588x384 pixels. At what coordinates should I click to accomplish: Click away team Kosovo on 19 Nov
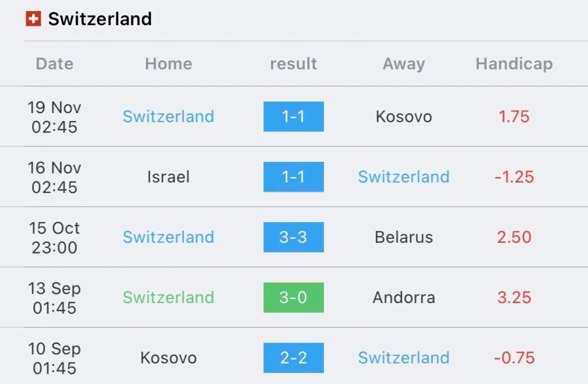(x=404, y=117)
